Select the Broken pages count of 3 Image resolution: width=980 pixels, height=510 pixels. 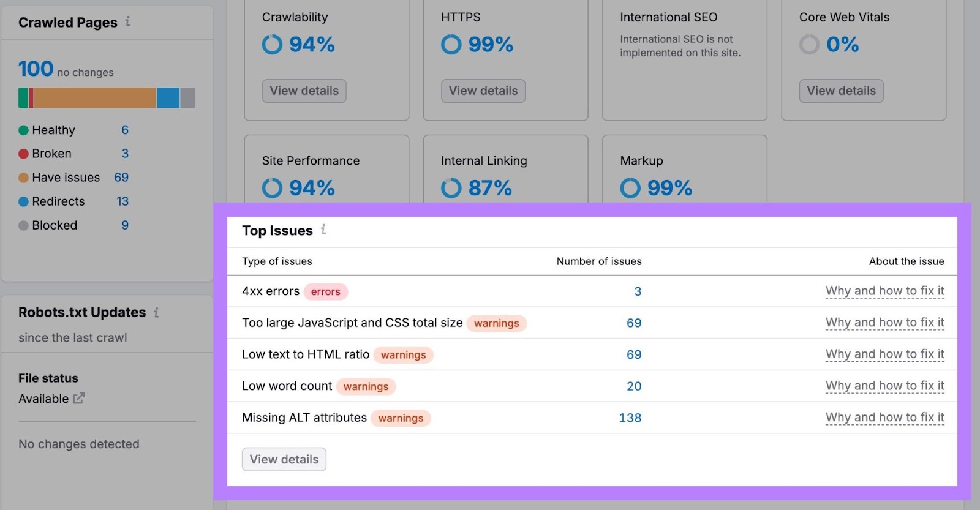click(125, 154)
